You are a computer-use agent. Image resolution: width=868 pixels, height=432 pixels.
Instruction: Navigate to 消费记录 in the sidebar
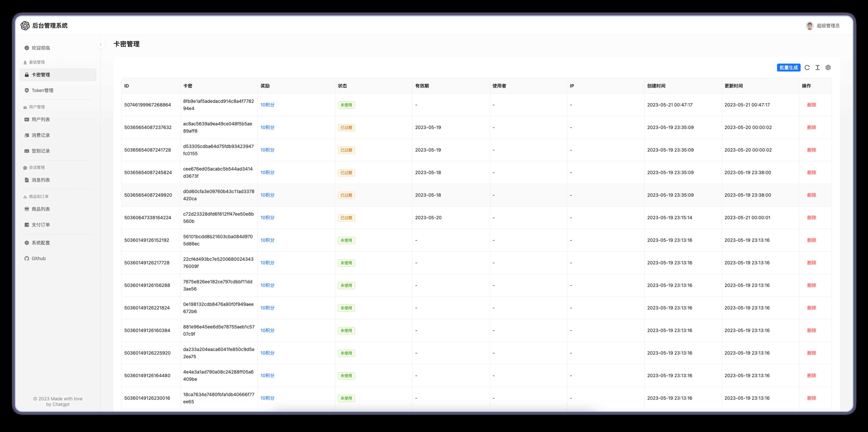[40, 135]
